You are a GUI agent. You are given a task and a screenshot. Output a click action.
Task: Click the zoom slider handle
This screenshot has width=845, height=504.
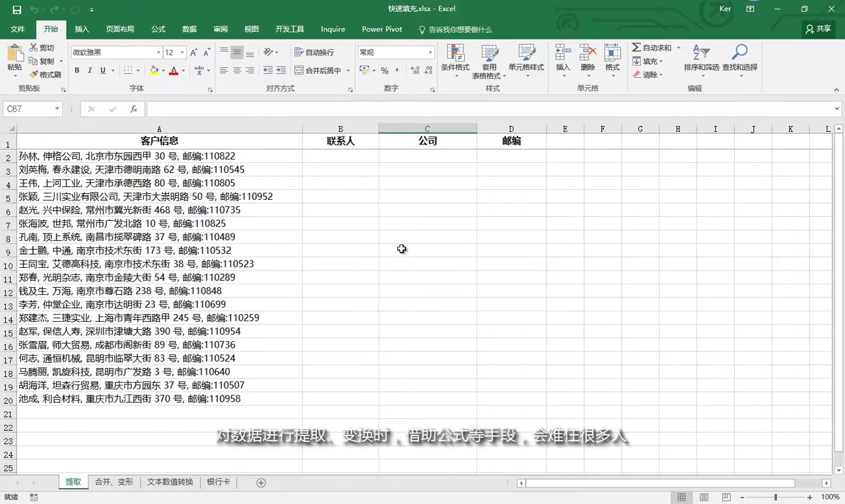776,497
